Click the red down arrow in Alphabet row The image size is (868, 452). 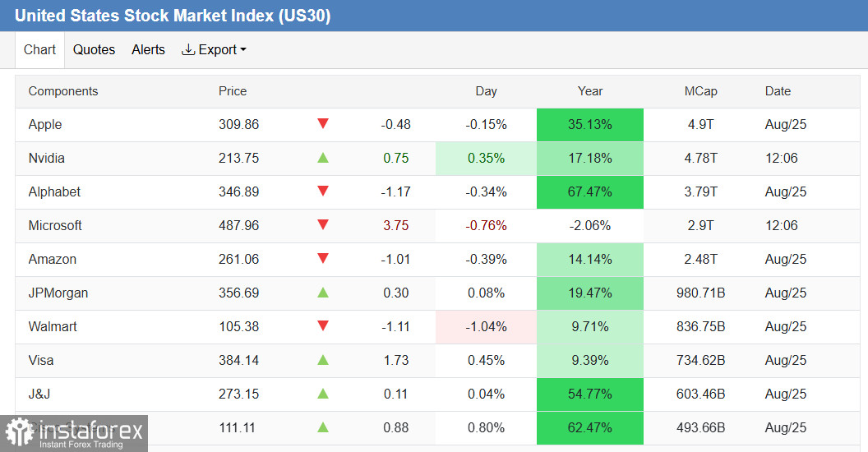323,191
